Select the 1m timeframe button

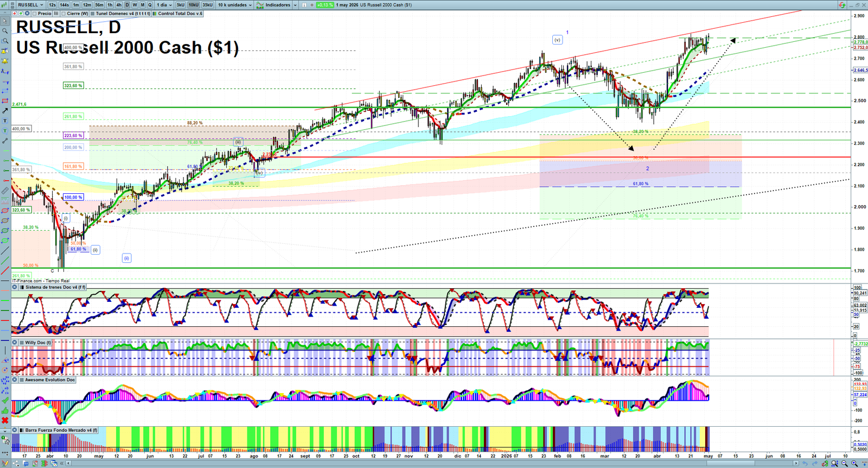76,5
